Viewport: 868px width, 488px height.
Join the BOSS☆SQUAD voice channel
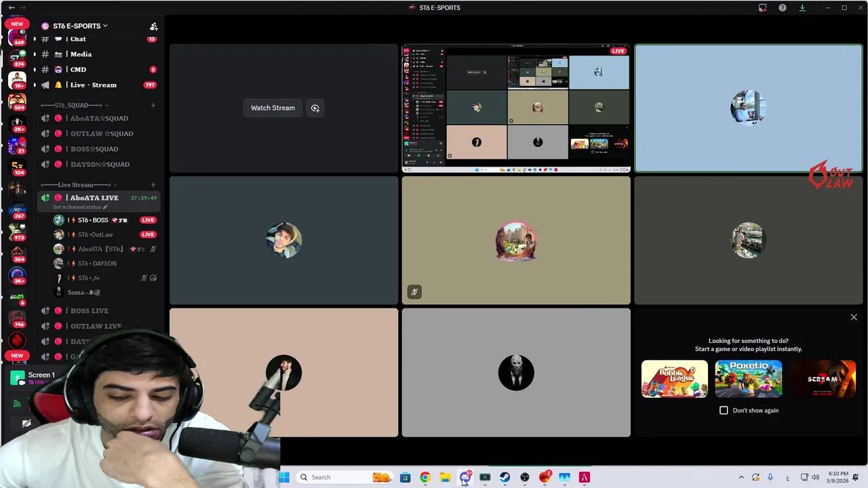click(x=98, y=149)
